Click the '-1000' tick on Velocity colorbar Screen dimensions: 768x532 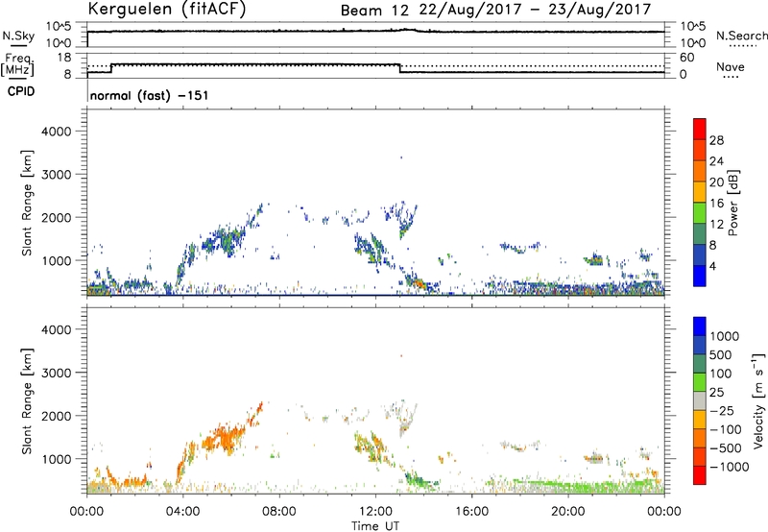click(730, 467)
